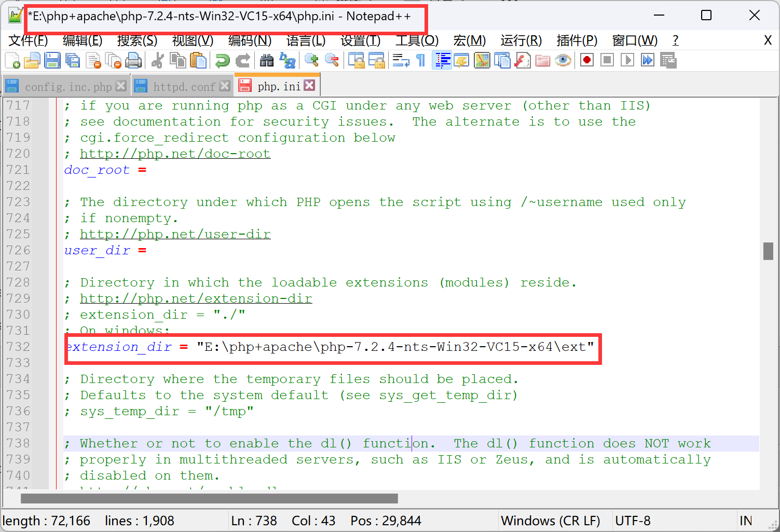Click the Save All toolbar icon

pyautogui.click(x=73, y=61)
